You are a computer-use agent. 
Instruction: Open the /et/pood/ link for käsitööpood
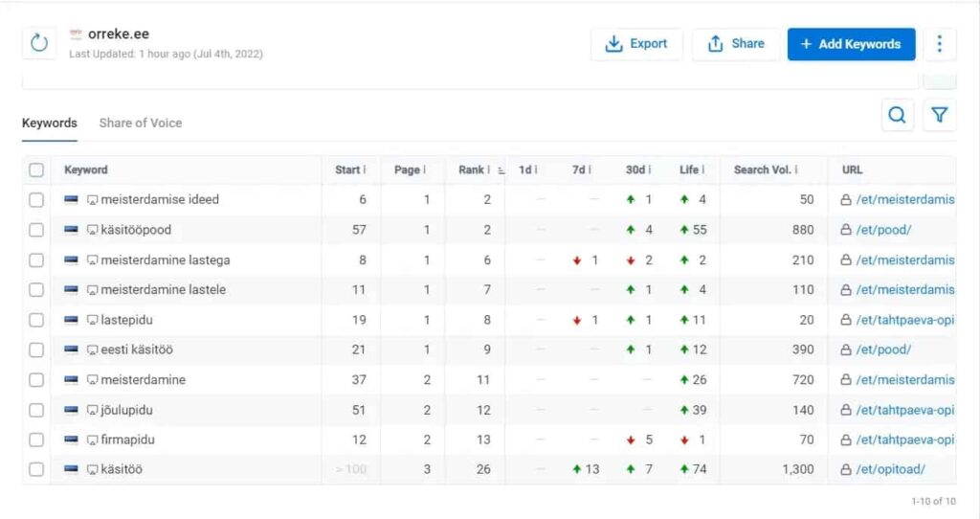(883, 230)
